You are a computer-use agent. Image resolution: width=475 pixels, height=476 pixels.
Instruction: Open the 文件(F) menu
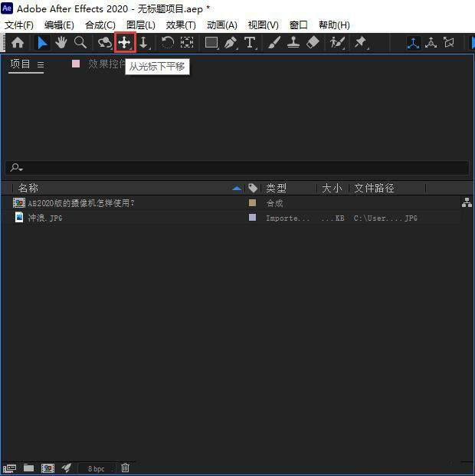[19, 25]
